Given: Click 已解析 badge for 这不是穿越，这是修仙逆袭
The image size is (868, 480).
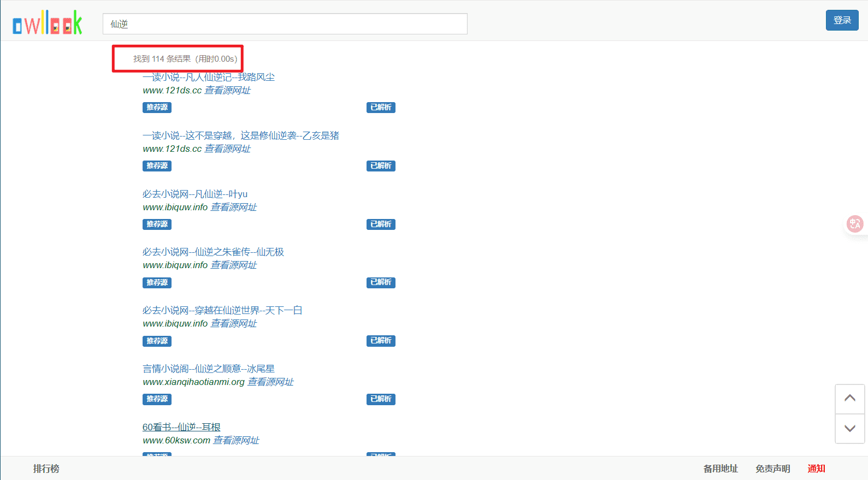Looking at the screenshot, I should pyautogui.click(x=381, y=166).
